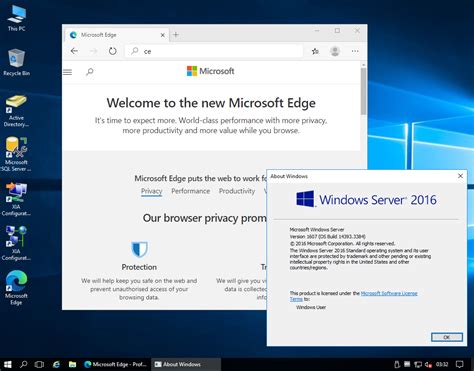Open the Action Center notifications icon
Screen dimensions: 474x371
point(460,364)
